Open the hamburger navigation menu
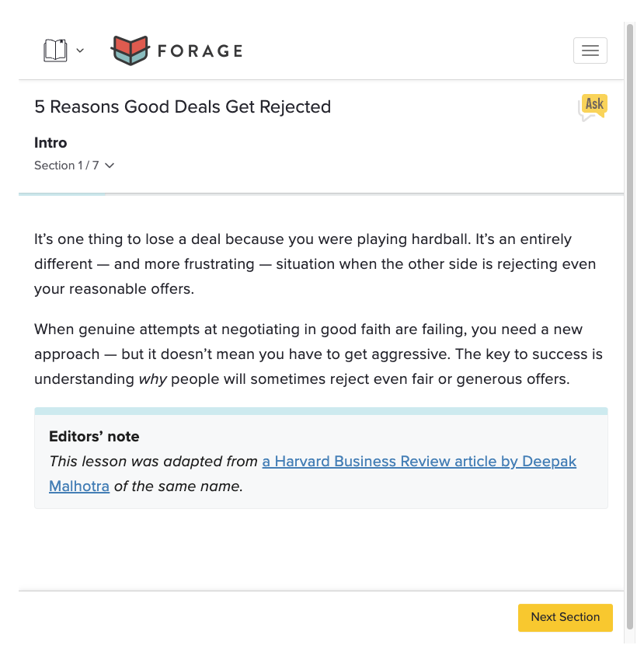Screen dimensions: 644x652 590,51
